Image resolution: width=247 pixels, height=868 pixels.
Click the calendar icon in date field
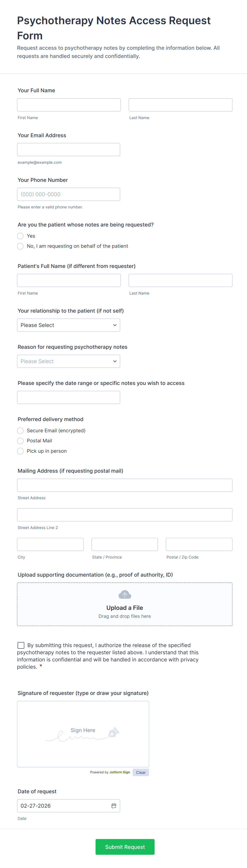[114, 805]
